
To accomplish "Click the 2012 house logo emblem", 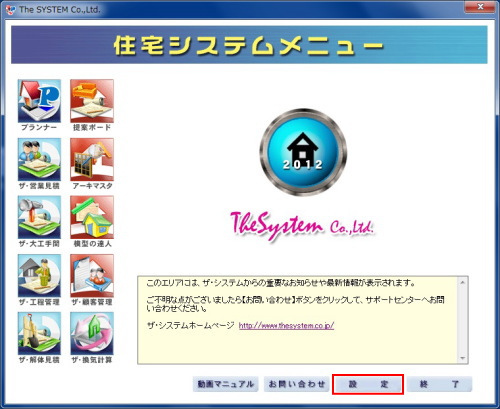I will (303, 152).
